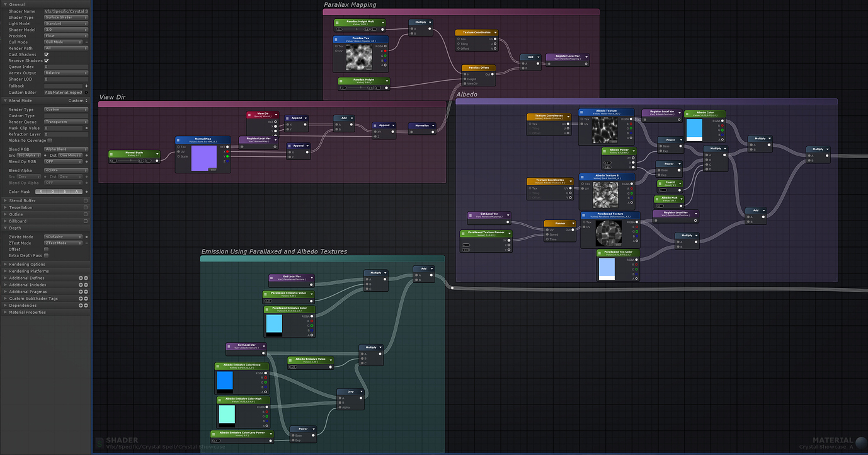The image size is (868, 455).
Task: Click the shader icon at bottom left
Action: click(100, 444)
